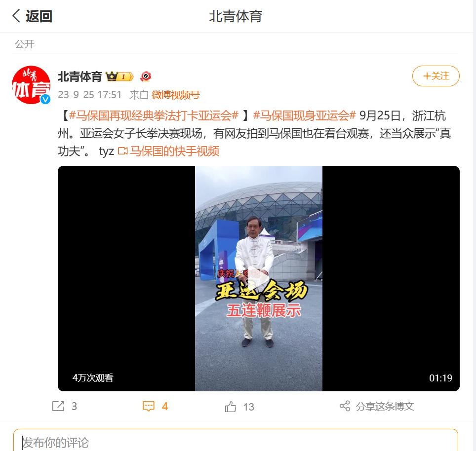
Task: Click the 分享这条博文 text label
Action: pos(385,407)
